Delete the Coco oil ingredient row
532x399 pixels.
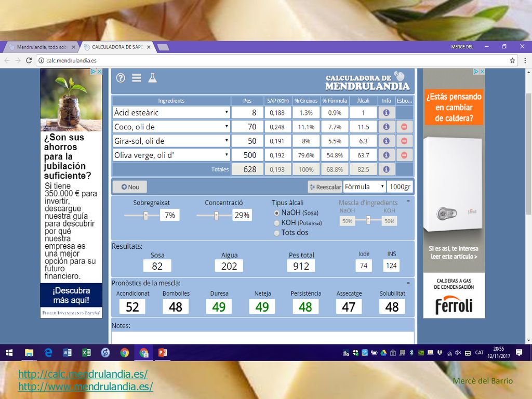(404, 127)
